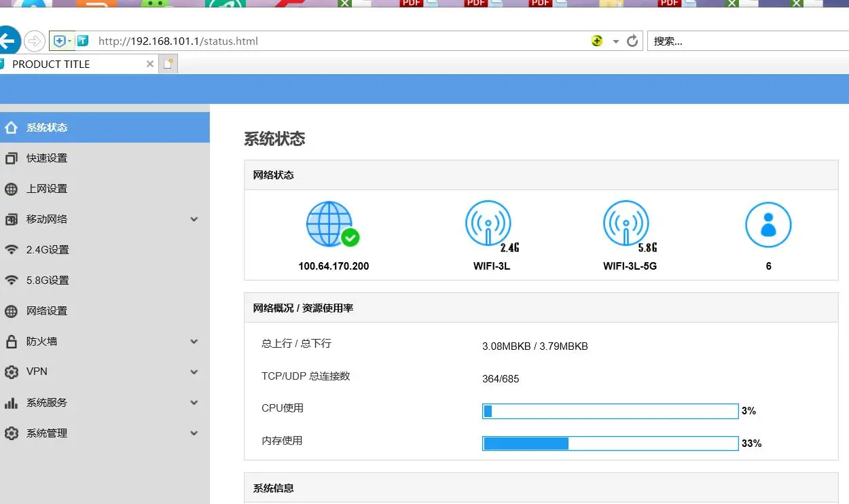This screenshot has height=504, width=849.
Task: Click the 网络概况 / 资源使用率 section header
Action: pyautogui.click(x=541, y=308)
